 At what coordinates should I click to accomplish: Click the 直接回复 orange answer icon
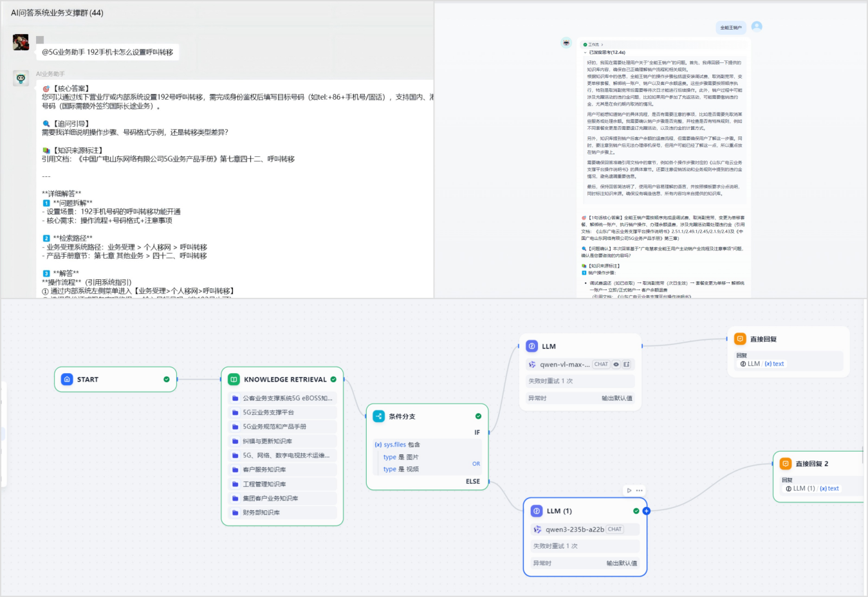740,339
